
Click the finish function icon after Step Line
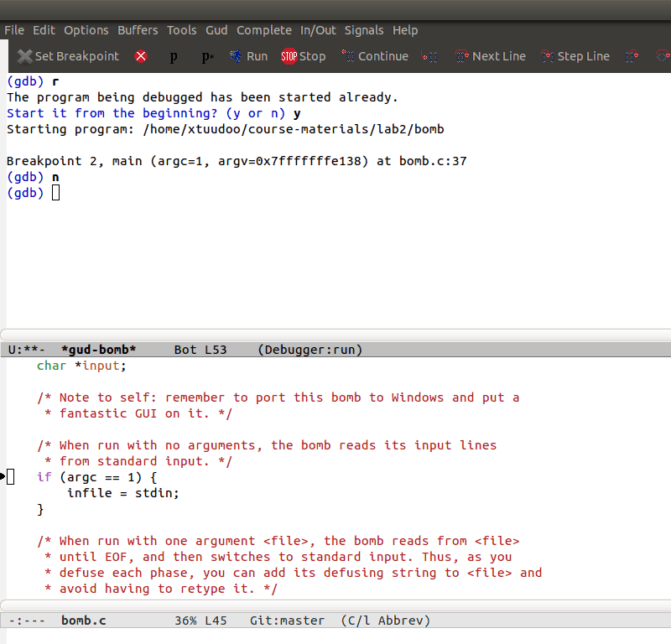pos(632,56)
